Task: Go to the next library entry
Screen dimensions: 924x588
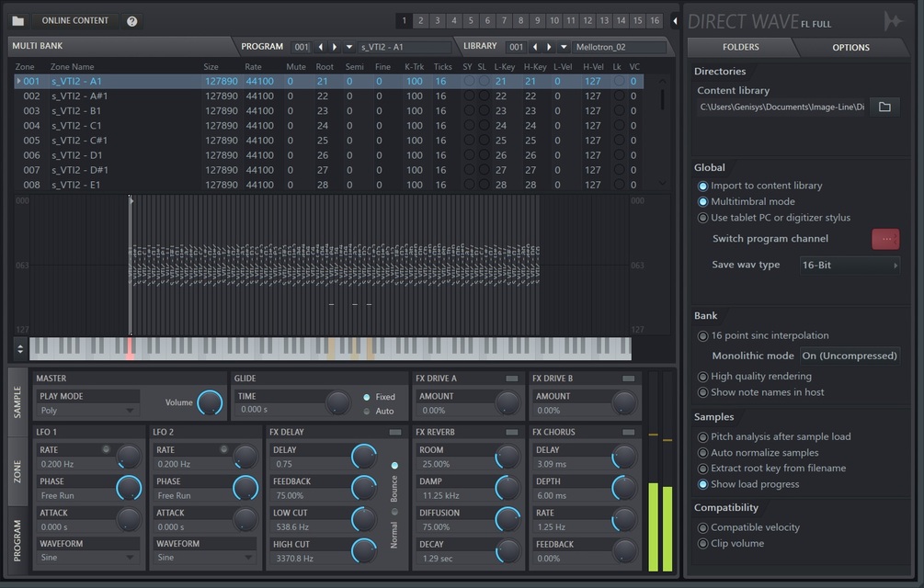Action: [549, 47]
